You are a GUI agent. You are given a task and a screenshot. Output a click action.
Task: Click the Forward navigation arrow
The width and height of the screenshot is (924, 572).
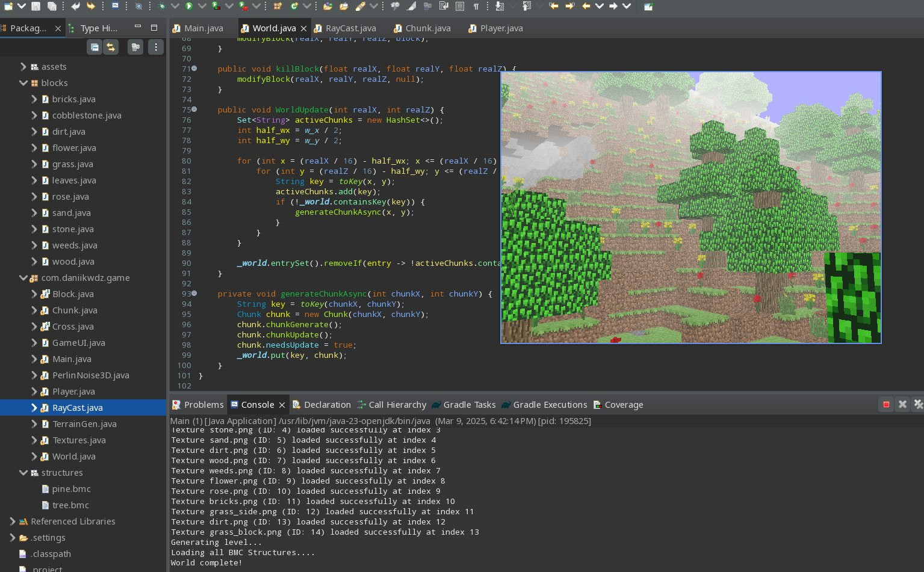(x=613, y=6)
